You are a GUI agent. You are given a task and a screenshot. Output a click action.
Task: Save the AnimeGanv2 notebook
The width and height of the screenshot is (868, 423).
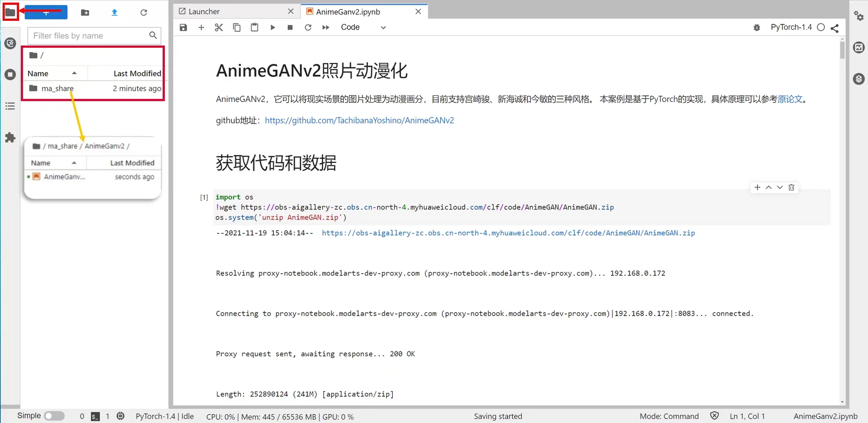[183, 27]
